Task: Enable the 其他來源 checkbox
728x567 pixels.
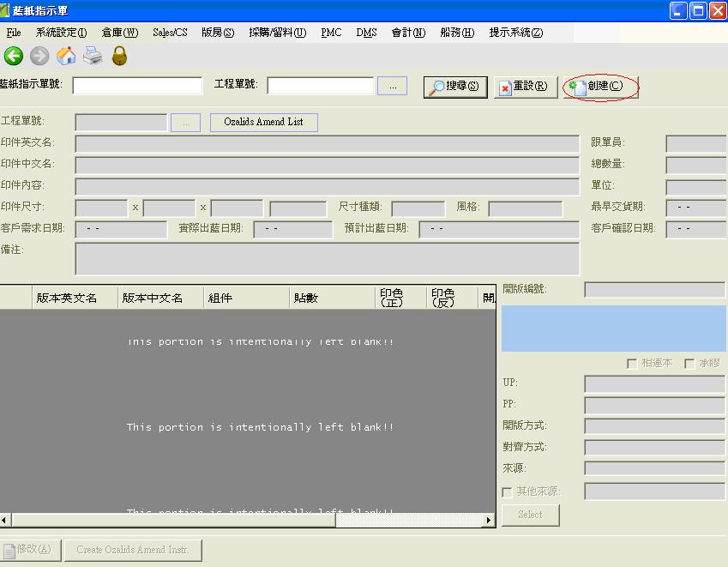Action: (x=507, y=492)
